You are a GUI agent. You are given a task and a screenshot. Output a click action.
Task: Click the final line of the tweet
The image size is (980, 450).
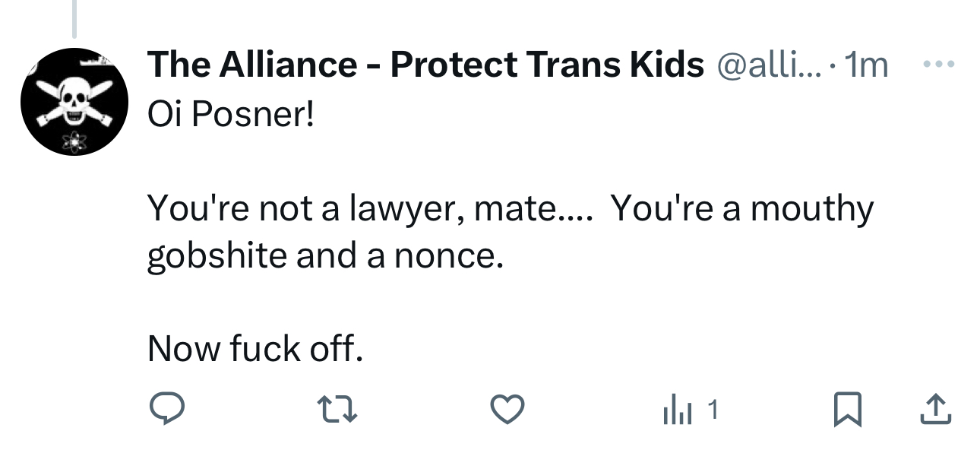coord(254,348)
